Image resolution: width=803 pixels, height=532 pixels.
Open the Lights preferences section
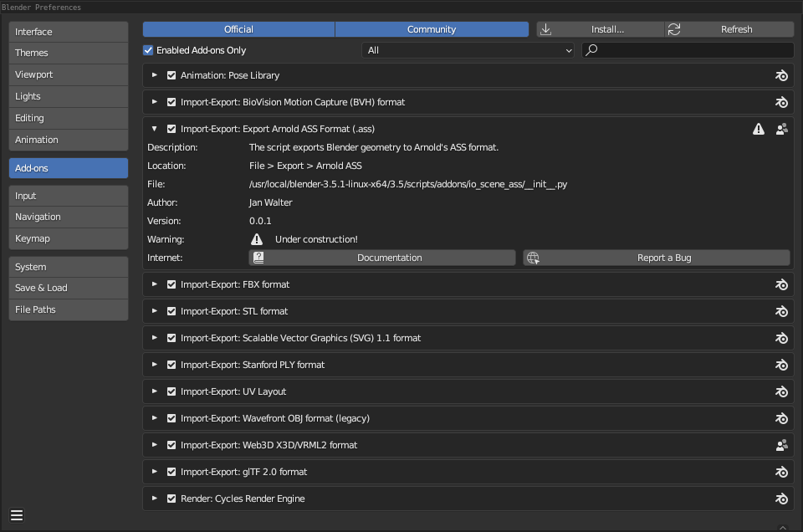[x=69, y=96]
